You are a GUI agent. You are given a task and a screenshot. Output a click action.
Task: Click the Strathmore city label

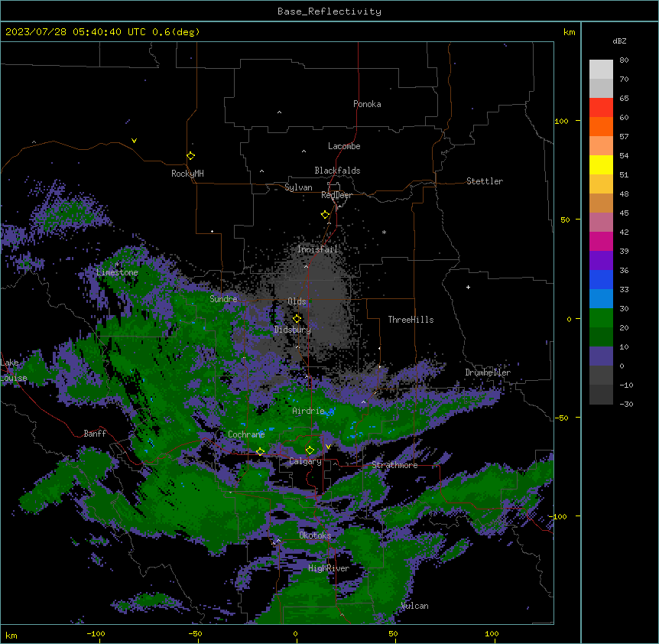click(x=394, y=465)
